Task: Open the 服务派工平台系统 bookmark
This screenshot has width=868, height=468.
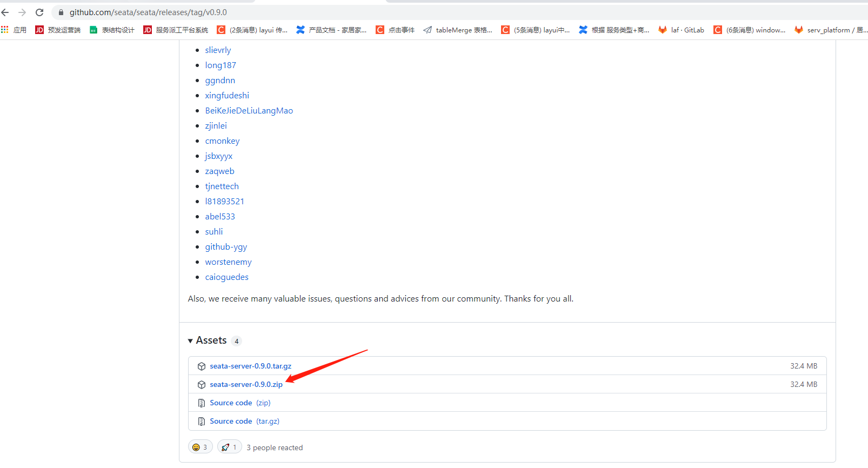Action: click(x=176, y=30)
